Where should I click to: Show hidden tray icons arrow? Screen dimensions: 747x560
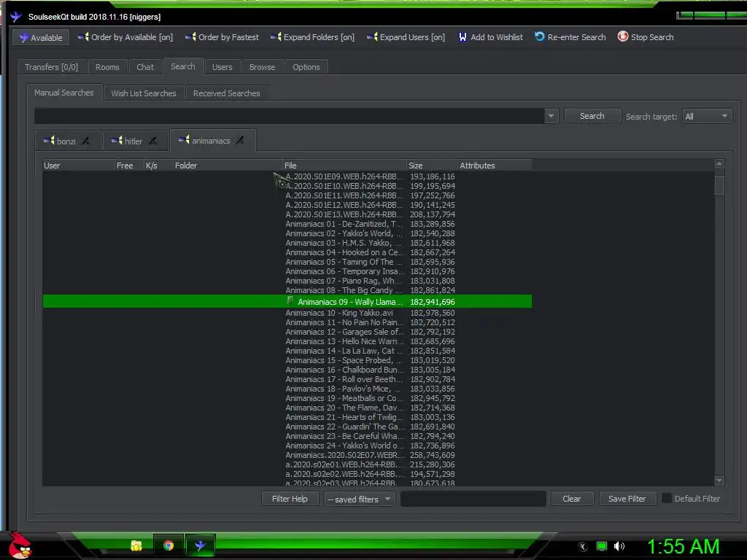point(582,547)
